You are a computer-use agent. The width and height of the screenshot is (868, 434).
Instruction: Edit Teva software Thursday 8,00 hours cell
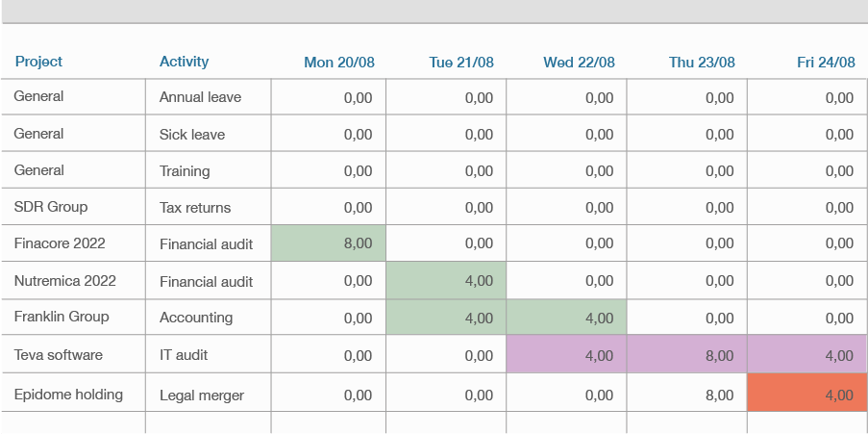tap(687, 354)
